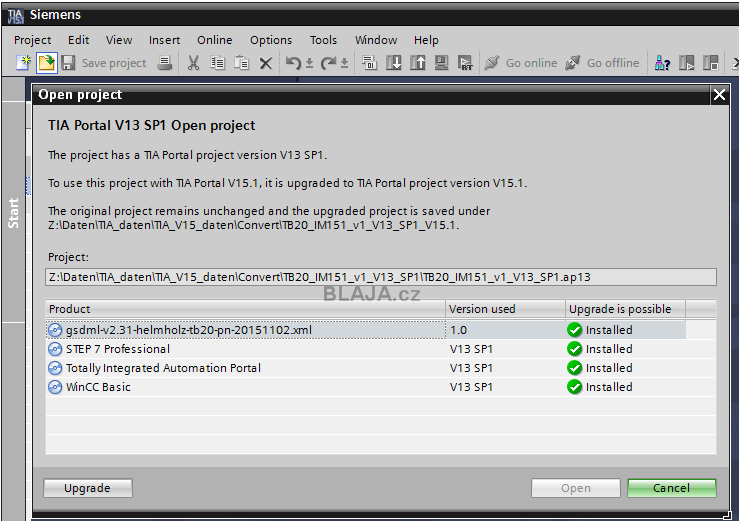
Task: Open the Redo history dropdown arrow
Action: (x=345, y=63)
